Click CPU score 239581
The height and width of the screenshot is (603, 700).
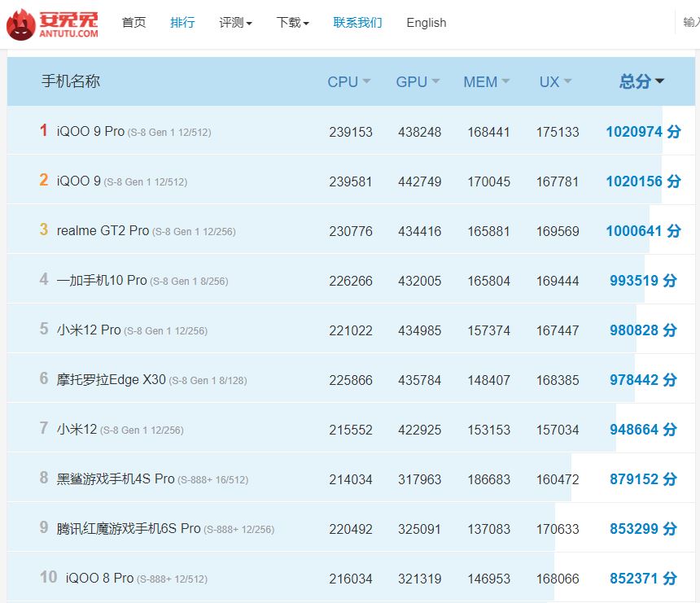point(351,181)
